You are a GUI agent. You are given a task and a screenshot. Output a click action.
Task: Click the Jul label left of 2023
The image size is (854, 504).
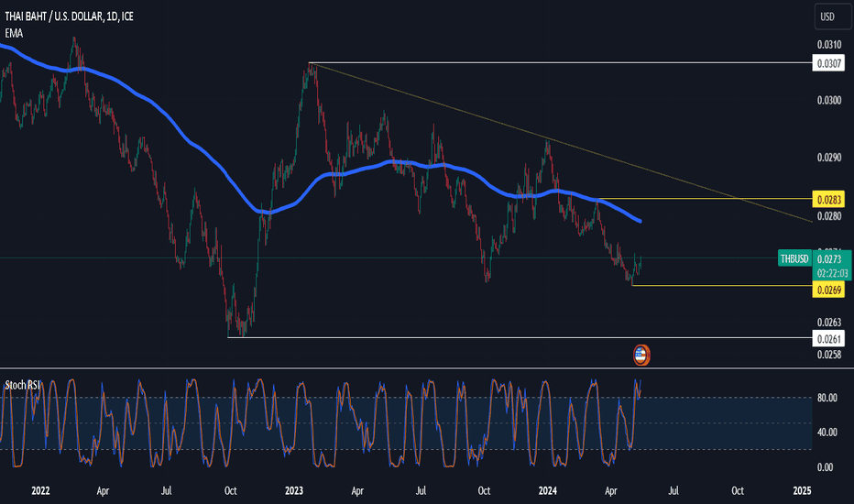pyautogui.click(x=166, y=490)
